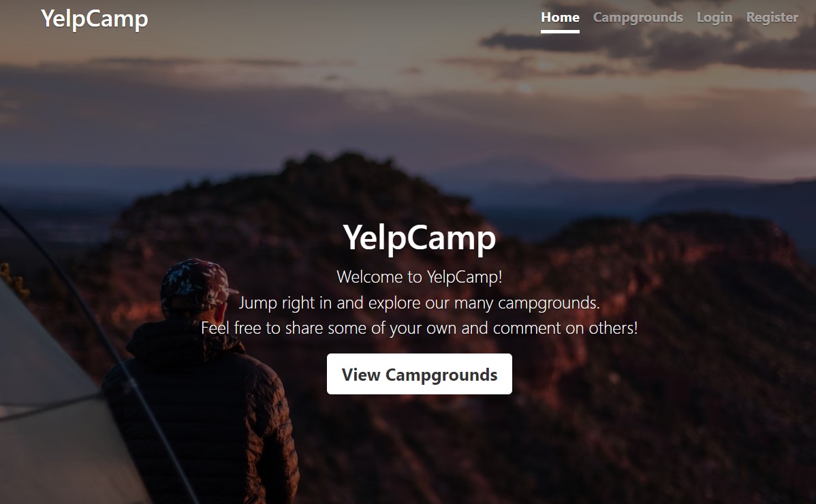This screenshot has width=816, height=504.
Task: Click the "Feel free to share" sentence
Action: tap(420, 328)
